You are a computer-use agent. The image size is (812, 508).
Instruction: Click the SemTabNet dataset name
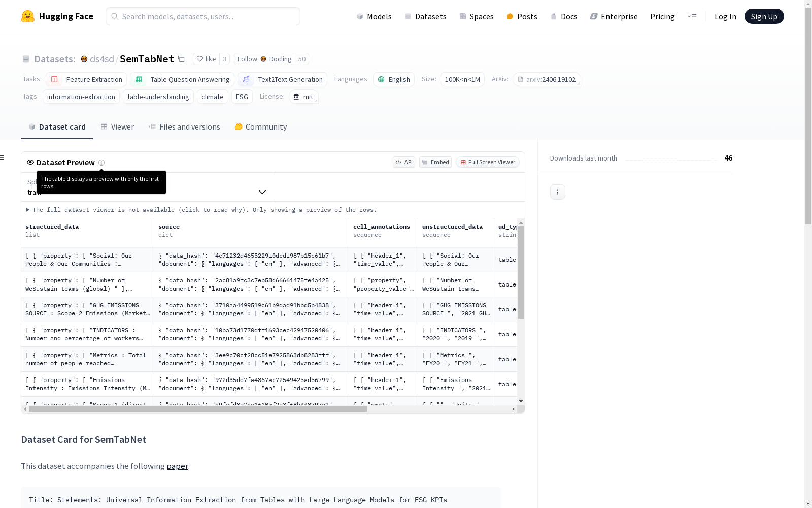[147, 59]
